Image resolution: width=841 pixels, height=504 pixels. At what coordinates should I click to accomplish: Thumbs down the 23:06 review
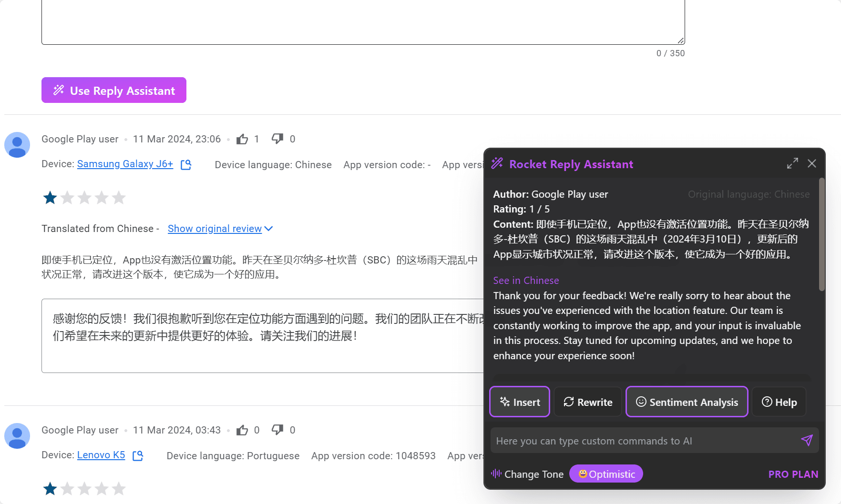pyautogui.click(x=277, y=139)
